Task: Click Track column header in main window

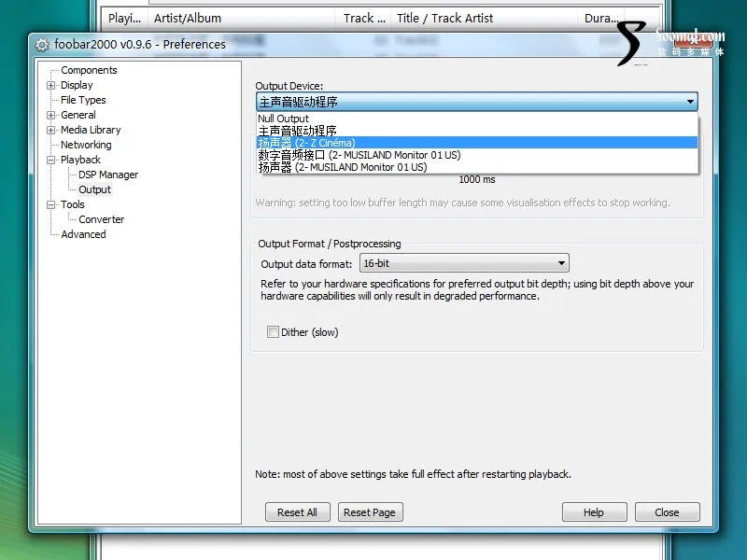Action: (x=364, y=19)
